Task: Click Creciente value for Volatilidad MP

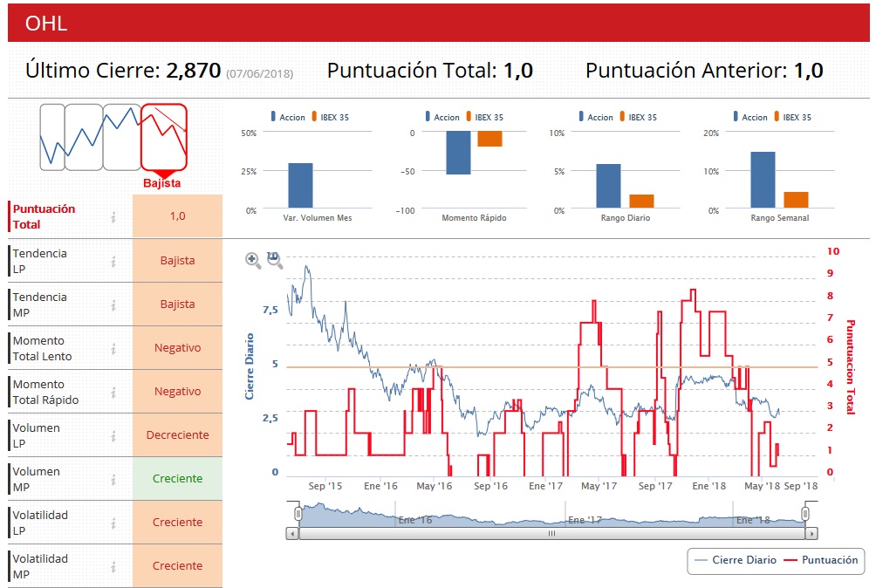Action: click(178, 565)
